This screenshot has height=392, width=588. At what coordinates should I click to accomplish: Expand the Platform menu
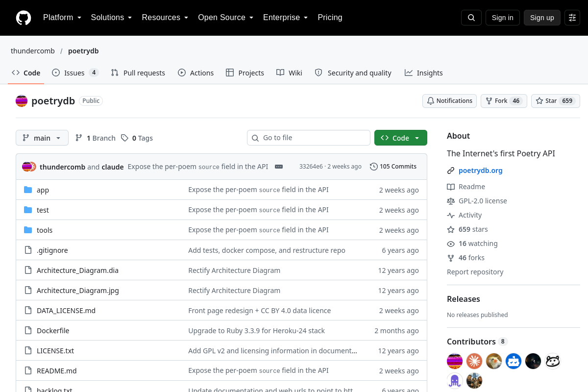[x=62, y=18]
